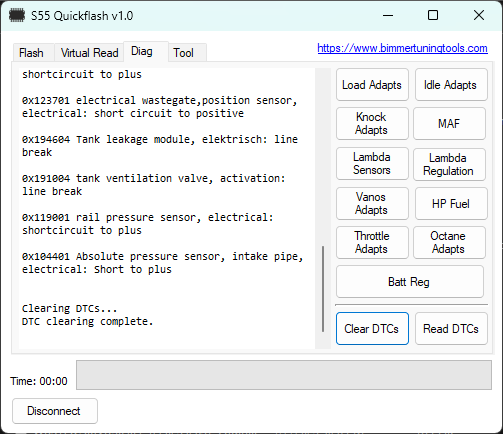
Task: Click the Disconnect button
Action: [x=55, y=411]
